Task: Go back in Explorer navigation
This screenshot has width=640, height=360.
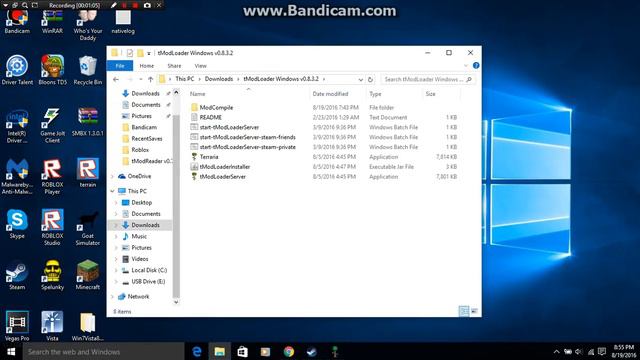Action: (116, 79)
